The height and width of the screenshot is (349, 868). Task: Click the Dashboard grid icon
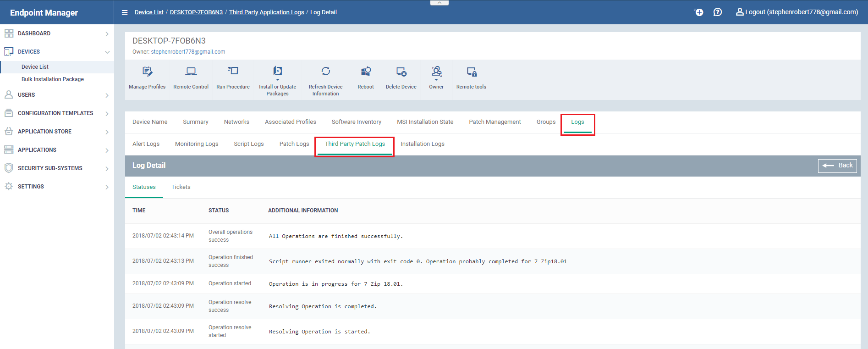[x=9, y=33]
